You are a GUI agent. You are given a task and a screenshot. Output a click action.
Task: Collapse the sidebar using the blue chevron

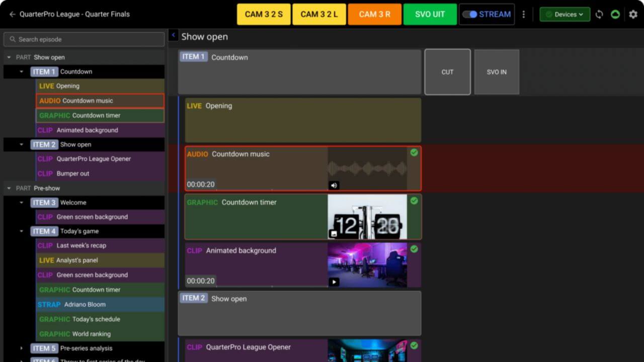[x=173, y=35]
